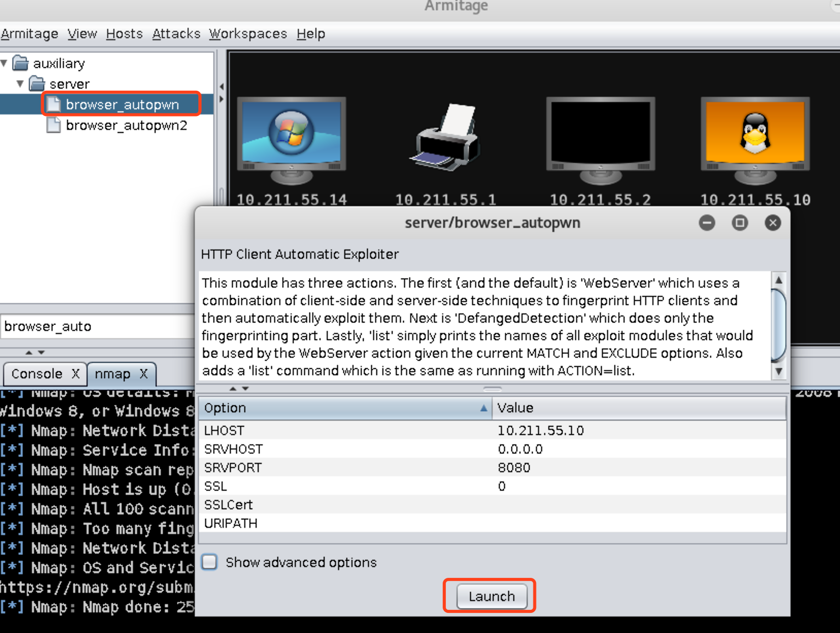Select the SRVPORT option name
Viewport: 840px width, 633px height.
[x=233, y=468]
